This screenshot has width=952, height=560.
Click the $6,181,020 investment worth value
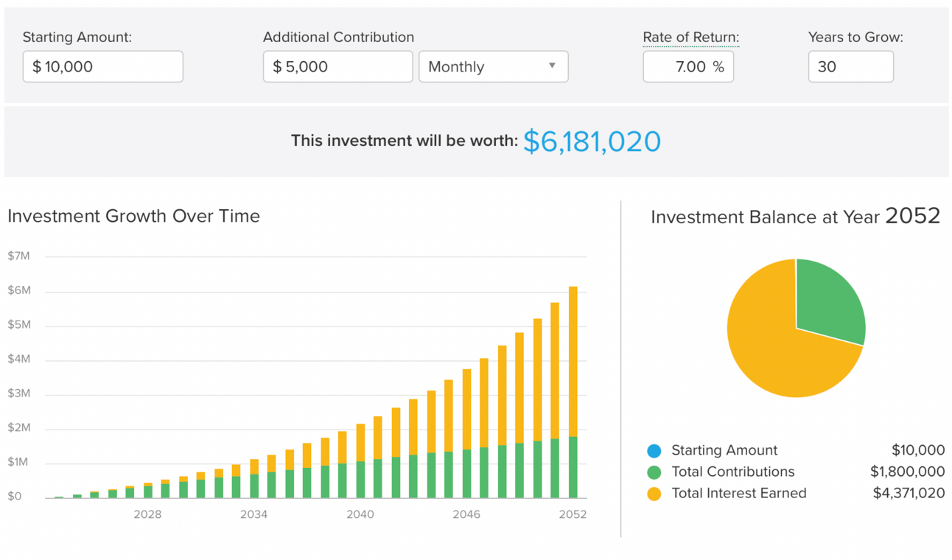592,141
